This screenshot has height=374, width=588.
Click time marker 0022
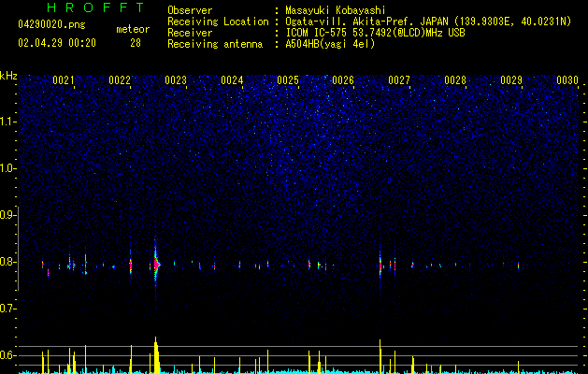point(120,80)
